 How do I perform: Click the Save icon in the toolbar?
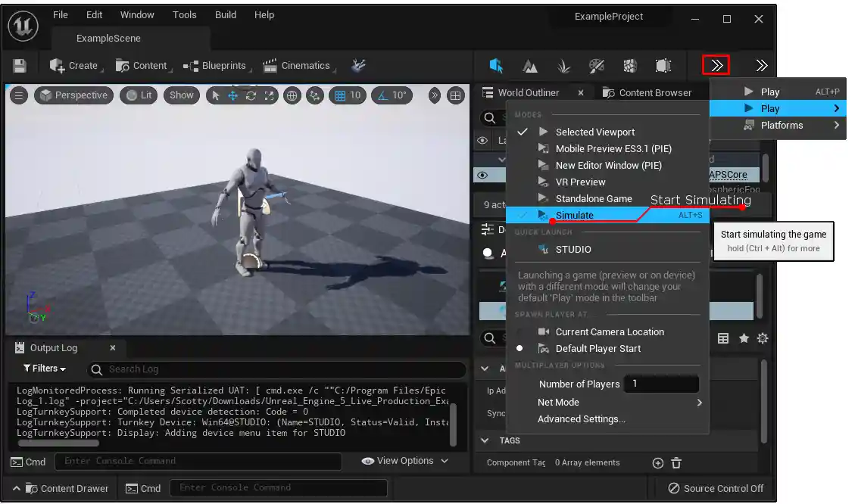(x=20, y=66)
